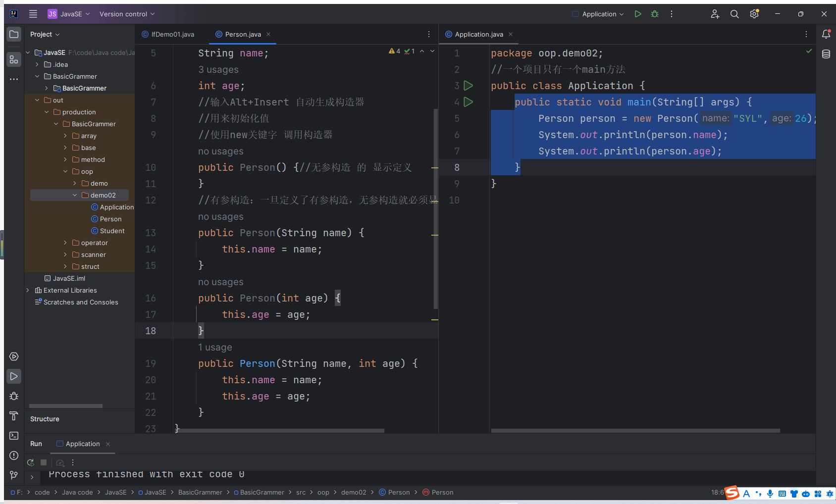Viewport: 836px width, 504px height.
Task: Open JavaSE project dropdown
Action: [69, 14]
